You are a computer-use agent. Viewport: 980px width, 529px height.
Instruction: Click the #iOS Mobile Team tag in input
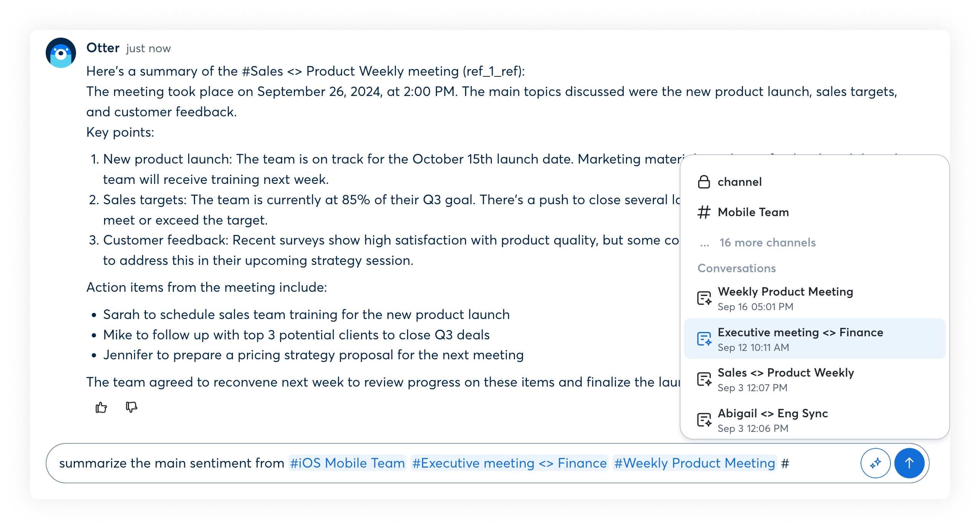click(347, 463)
